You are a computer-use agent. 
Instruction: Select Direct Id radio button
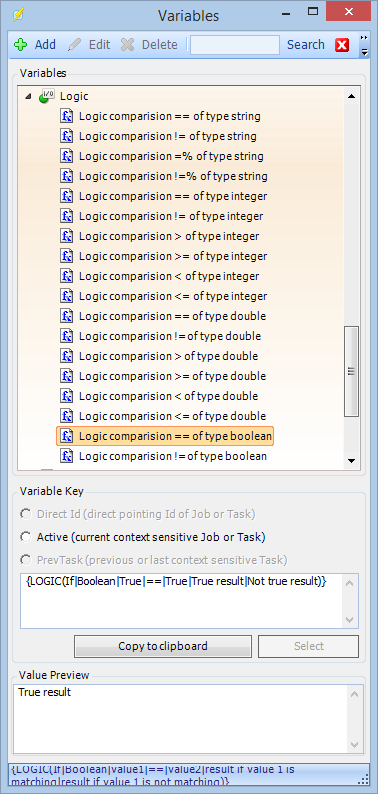tap(25, 514)
